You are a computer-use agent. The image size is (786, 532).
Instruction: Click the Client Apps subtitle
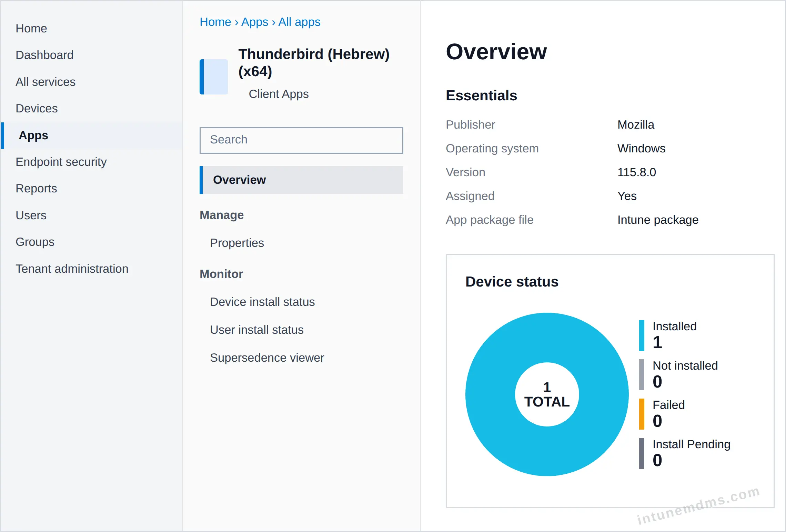pyautogui.click(x=279, y=94)
